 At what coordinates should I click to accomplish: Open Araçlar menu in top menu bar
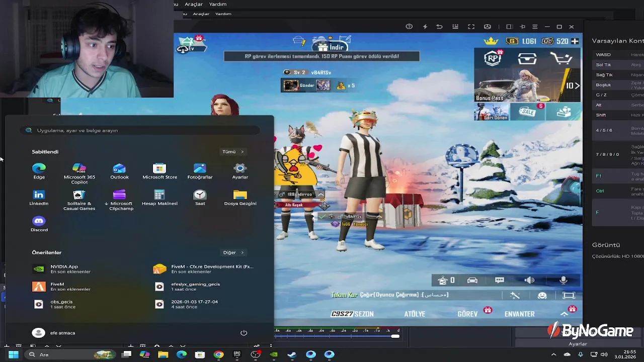click(194, 4)
